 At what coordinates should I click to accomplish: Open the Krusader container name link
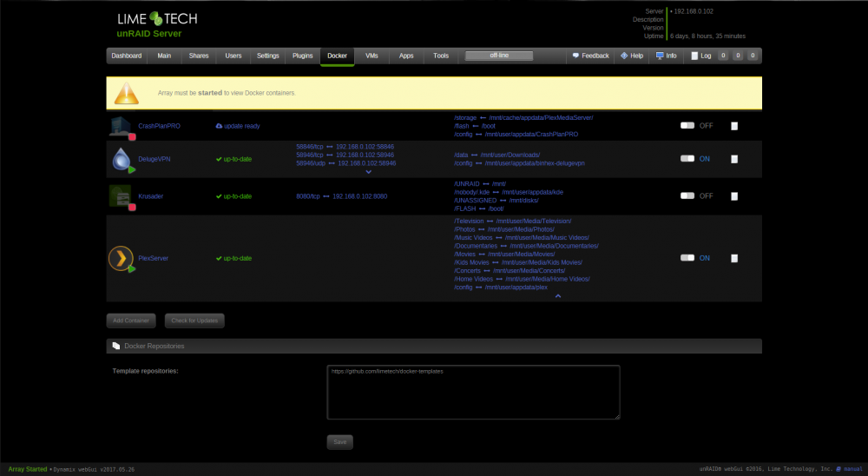coord(150,196)
